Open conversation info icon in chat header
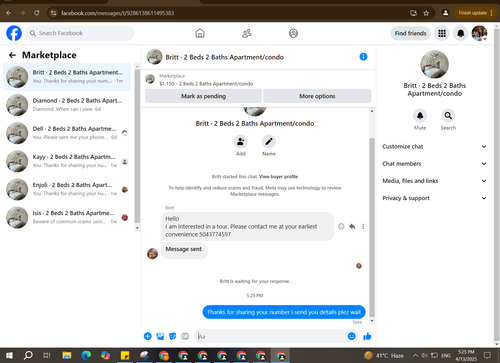Screen dimensions: 500x363 point(363,57)
